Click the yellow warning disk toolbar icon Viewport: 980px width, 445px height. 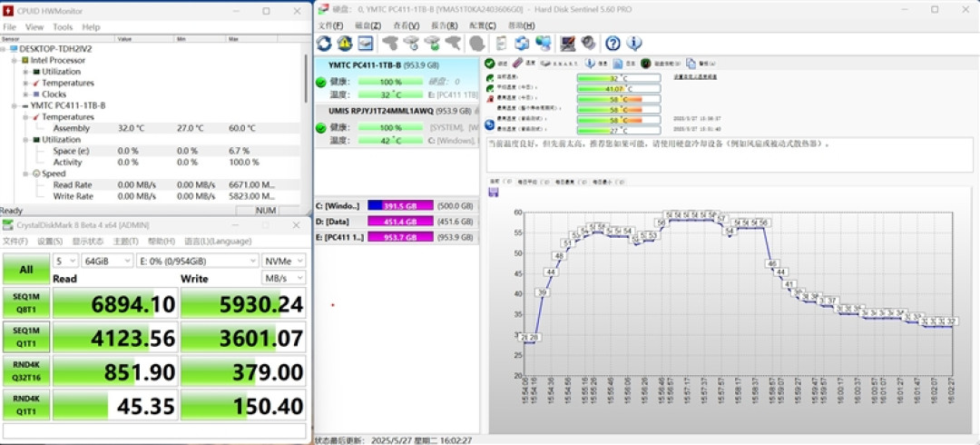[x=345, y=44]
